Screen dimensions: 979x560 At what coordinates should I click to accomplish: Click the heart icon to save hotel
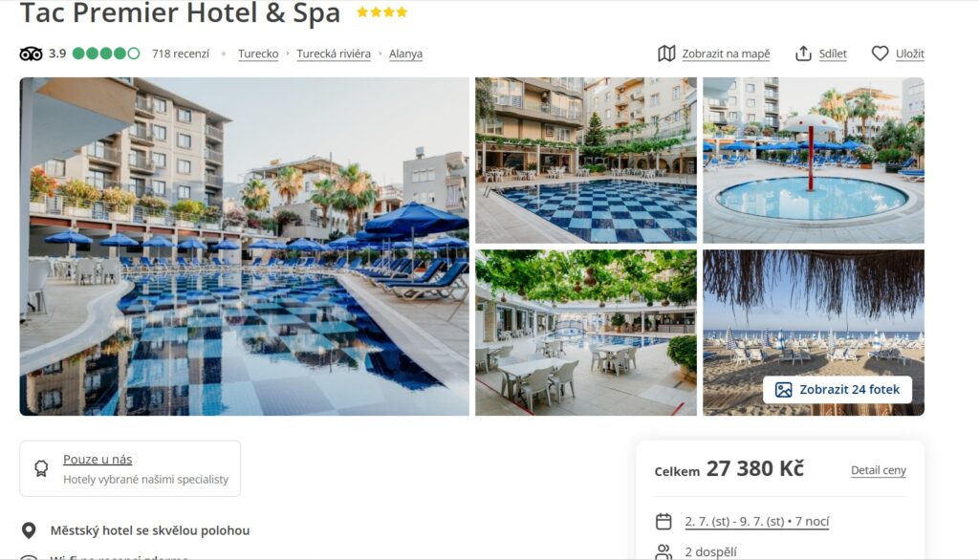[x=880, y=54]
